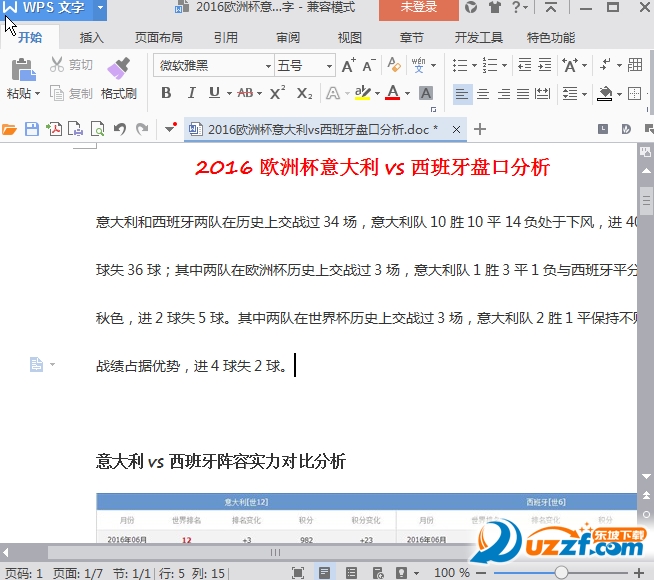The image size is (654, 580).
Task: Click the 未登录 login button
Action: click(418, 8)
